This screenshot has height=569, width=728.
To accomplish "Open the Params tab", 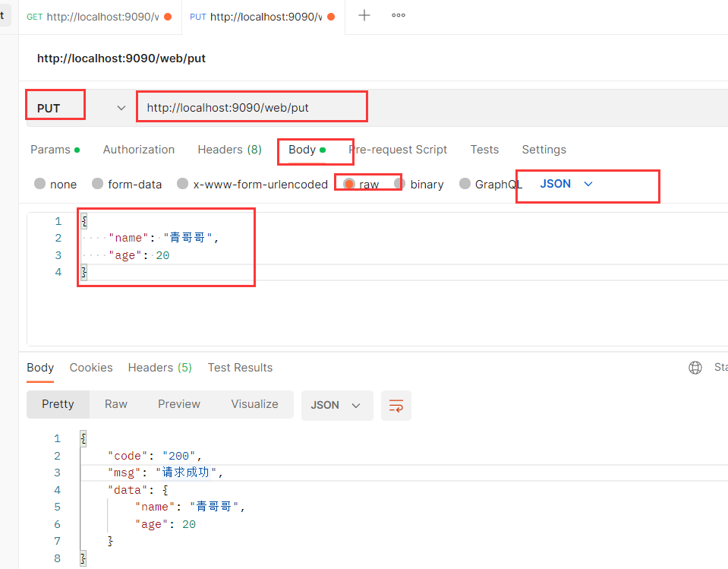I will click(55, 150).
